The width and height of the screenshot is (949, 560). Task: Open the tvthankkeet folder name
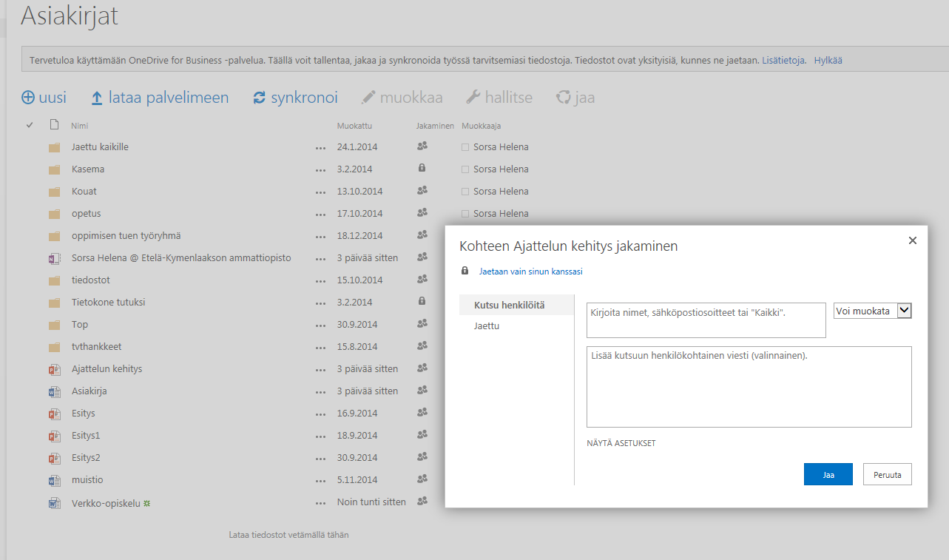(x=97, y=347)
